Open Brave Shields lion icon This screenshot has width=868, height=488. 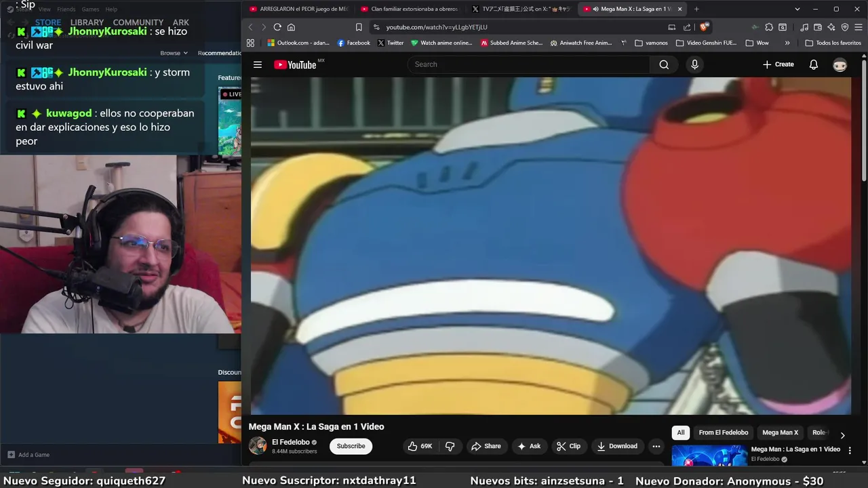click(704, 27)
